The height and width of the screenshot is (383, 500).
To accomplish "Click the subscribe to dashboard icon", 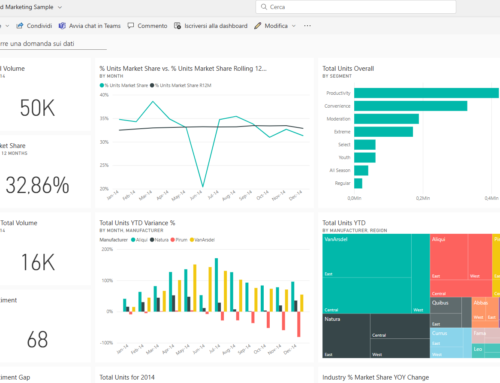I will (177, 26).
